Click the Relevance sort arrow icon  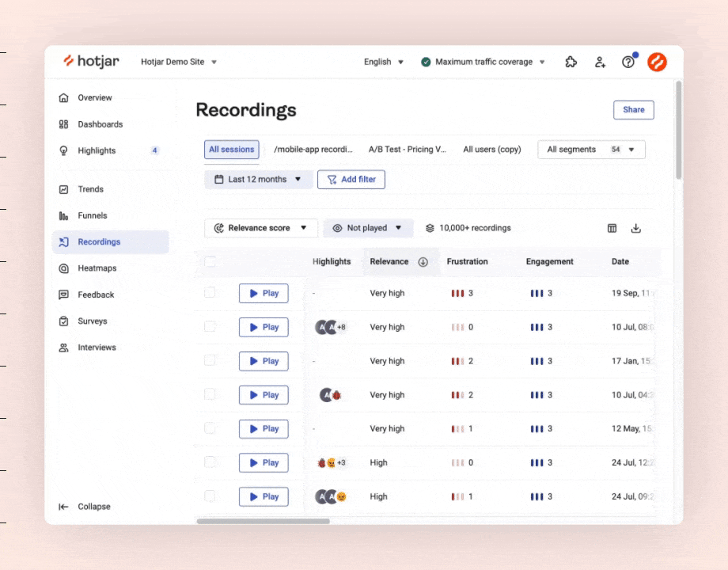423,262
